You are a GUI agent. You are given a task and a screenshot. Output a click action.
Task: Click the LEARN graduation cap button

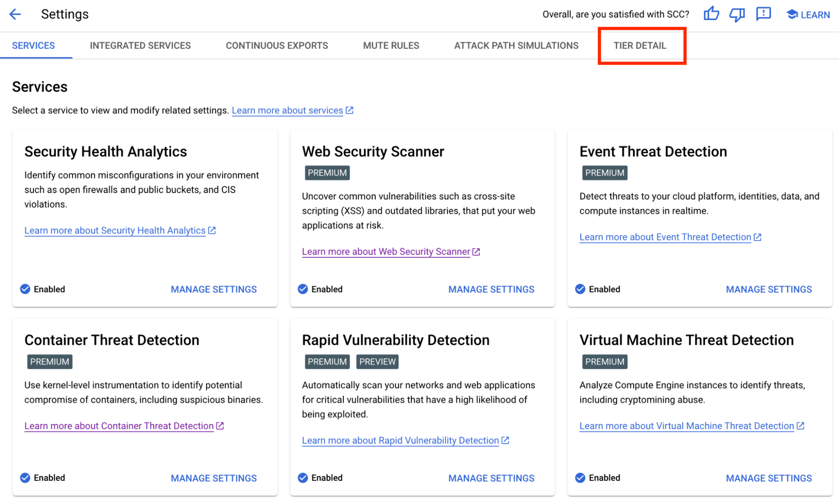coord(808,15)
